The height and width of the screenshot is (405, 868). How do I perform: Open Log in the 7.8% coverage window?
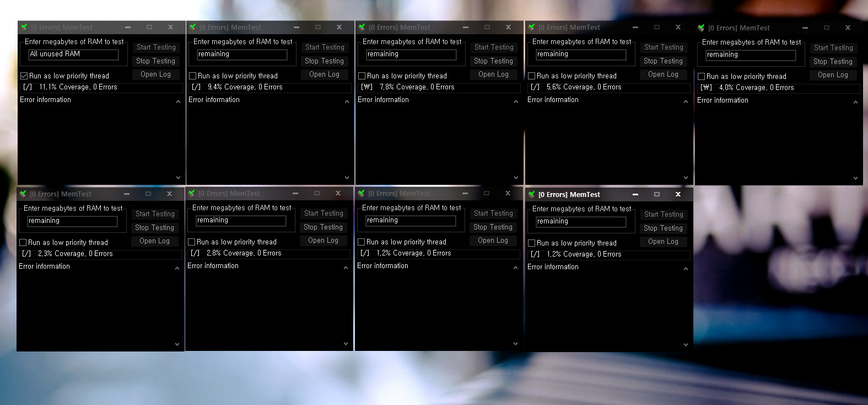coord(493,74)
